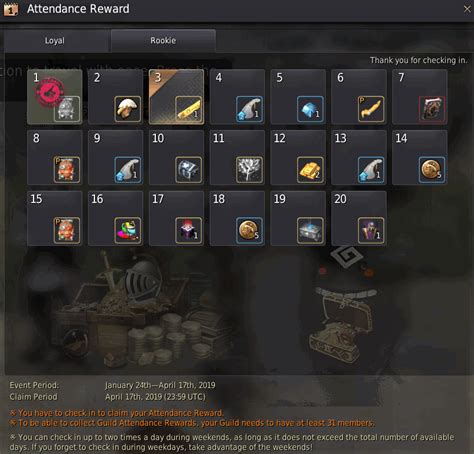Click the day 1 stamped reward tile
The width and height of the screenshot is (474, 454).
point(55,97)
